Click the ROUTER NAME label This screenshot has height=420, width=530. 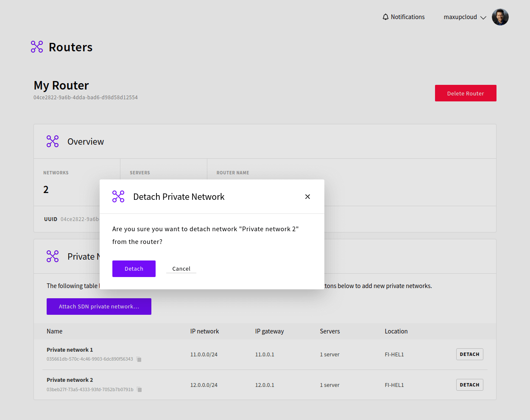[233, 173]
